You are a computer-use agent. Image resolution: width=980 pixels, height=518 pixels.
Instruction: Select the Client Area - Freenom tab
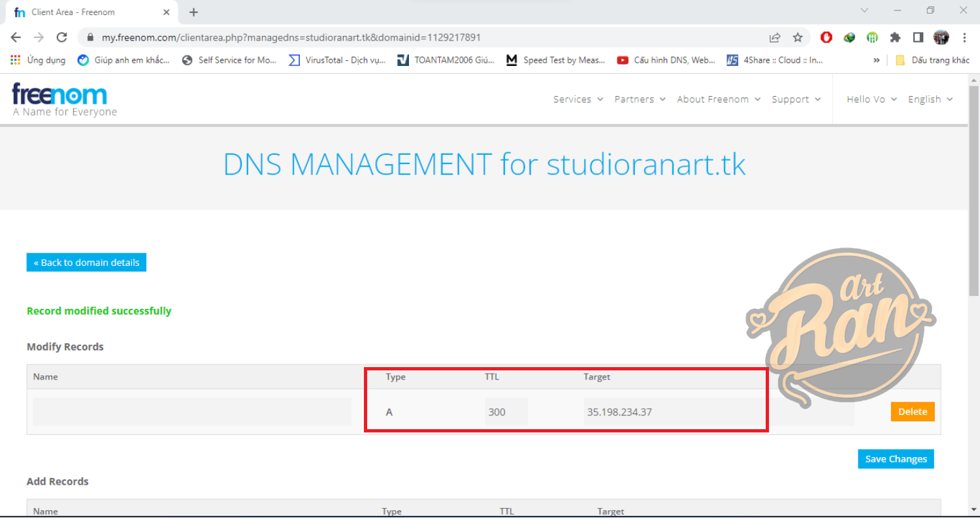pyautogui.click(x=92, y=12)
